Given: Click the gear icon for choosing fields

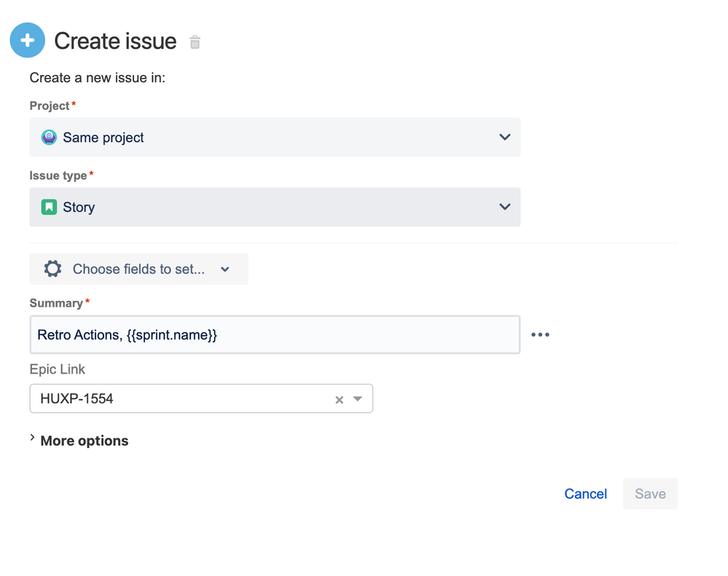Looking at the screenshot, I should pos(52,269).
